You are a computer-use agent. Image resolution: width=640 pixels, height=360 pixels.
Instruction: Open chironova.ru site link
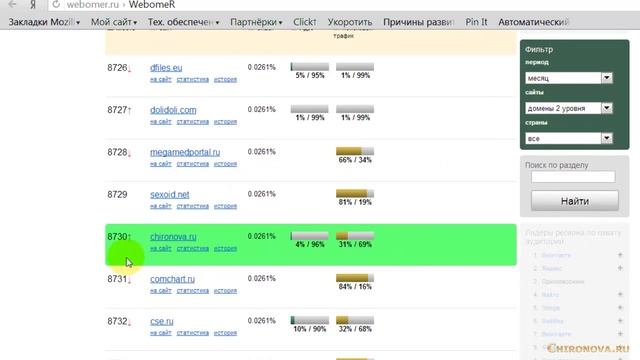click(x=173, y=237)
